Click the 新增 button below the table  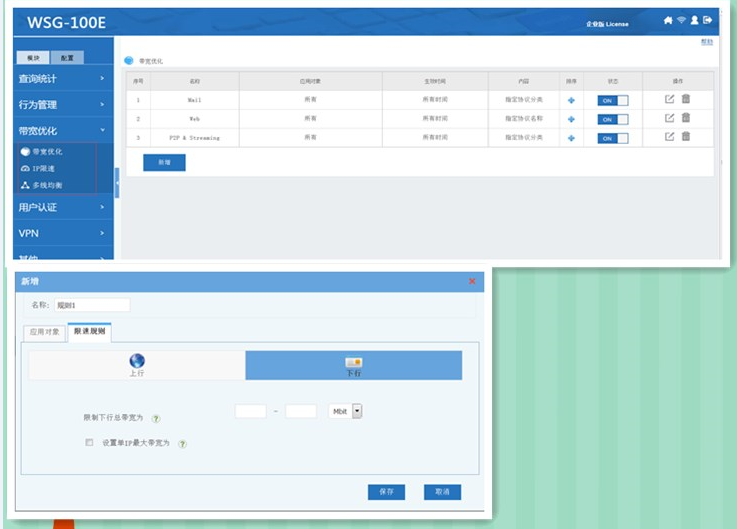pyautogui.click(x=164, y=162)
